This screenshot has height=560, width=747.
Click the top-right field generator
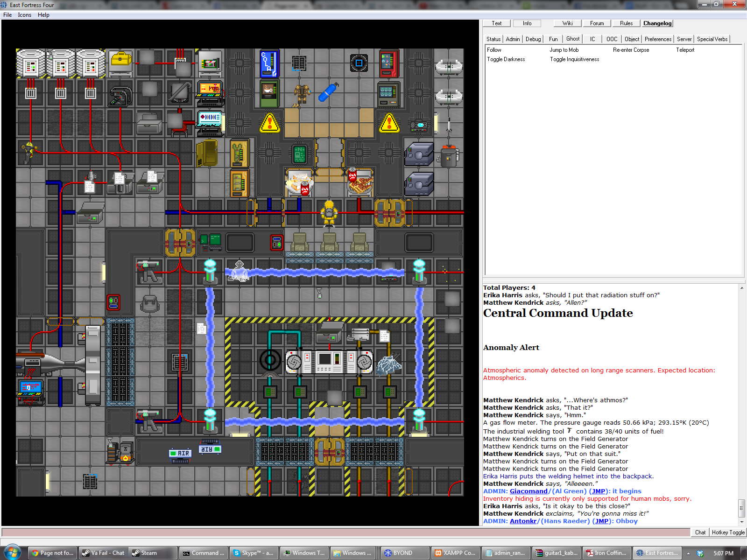pyautogui.click(x=419, y=272)
